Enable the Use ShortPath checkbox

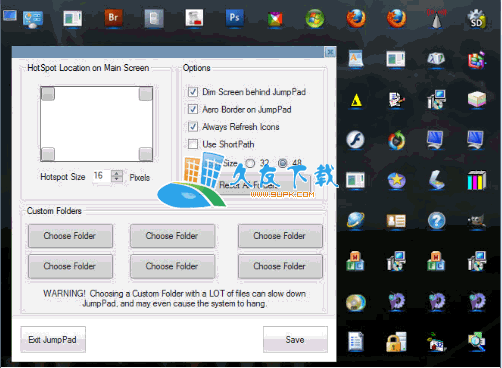click(x=193, y=144)
